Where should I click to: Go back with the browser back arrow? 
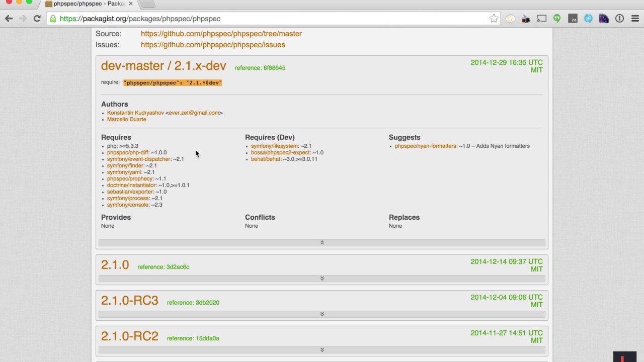9,19
